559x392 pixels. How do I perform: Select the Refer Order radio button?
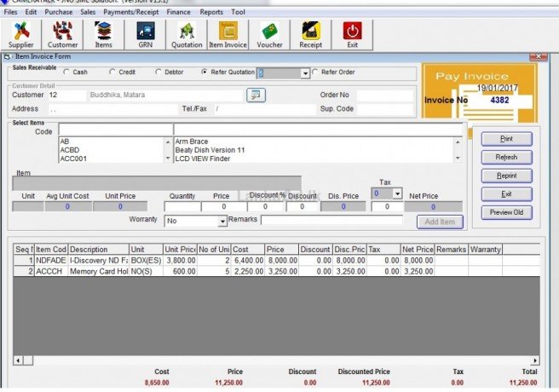315,72
